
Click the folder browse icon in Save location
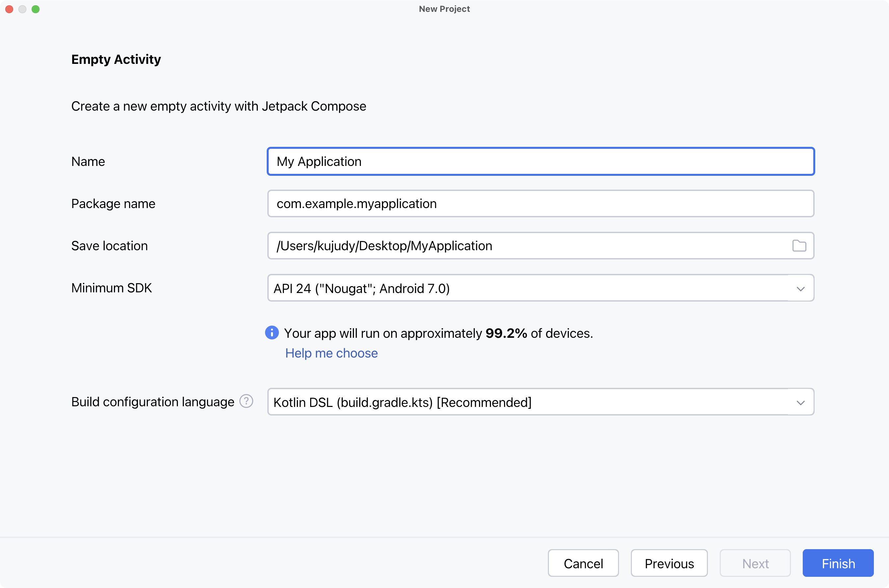coord(799,246)
